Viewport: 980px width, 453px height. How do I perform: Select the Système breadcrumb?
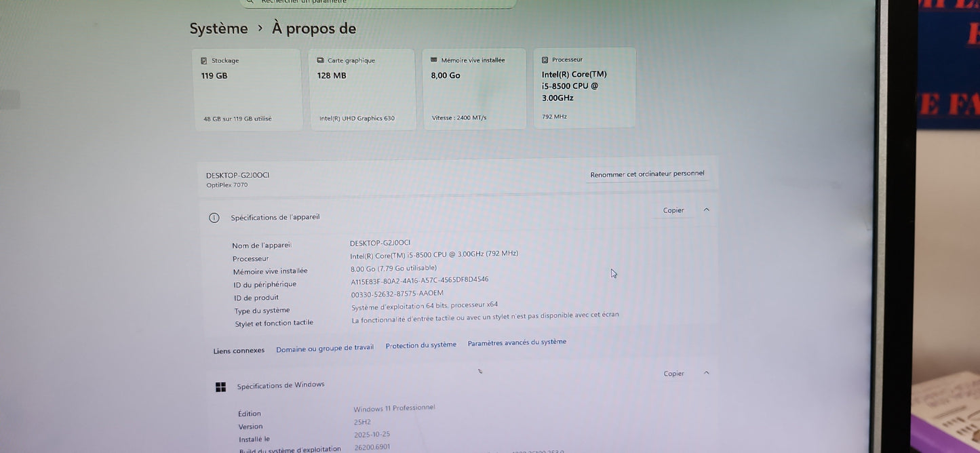click(x=218, y=27)
